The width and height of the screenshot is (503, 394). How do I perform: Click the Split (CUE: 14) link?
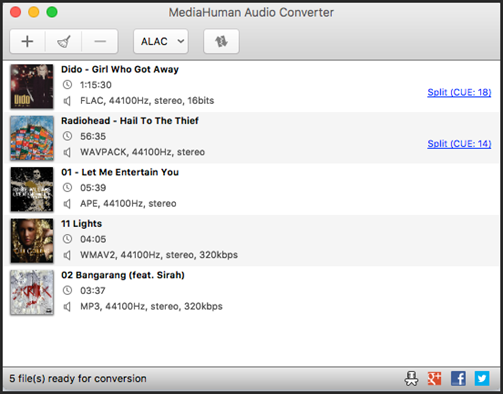[x=459, y=144]
